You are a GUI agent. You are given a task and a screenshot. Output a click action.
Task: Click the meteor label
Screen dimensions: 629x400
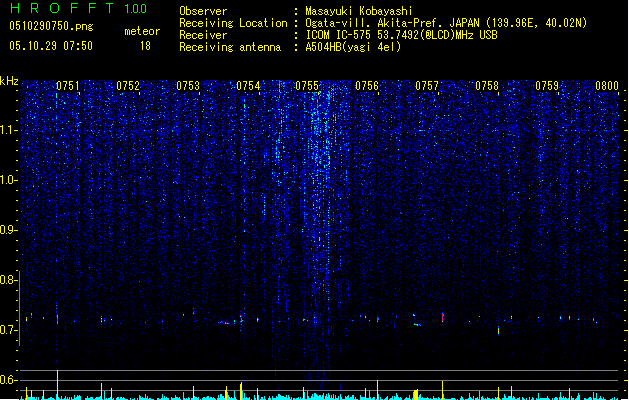coord(142,31)
